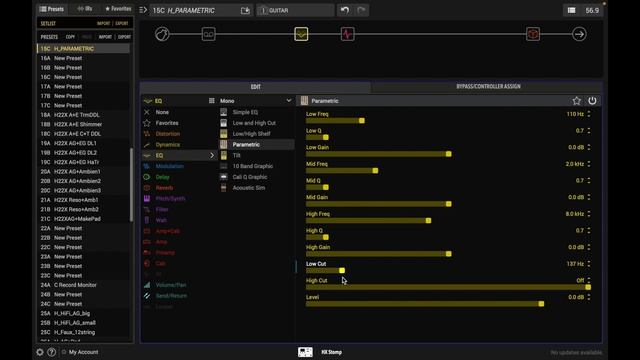Open the grid view menu beside EQ header
Screen dimensions: 640x360
[x=211, y=101]
